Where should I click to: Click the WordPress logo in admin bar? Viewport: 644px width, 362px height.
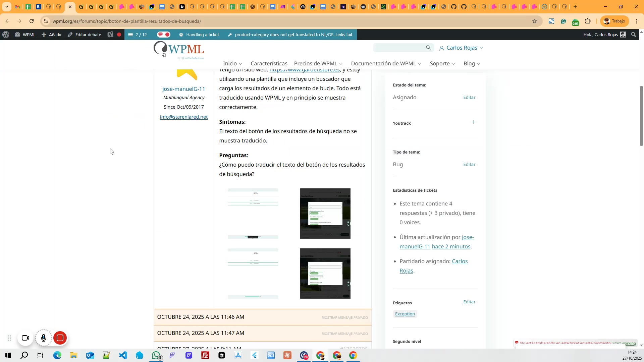click(6, 35)
